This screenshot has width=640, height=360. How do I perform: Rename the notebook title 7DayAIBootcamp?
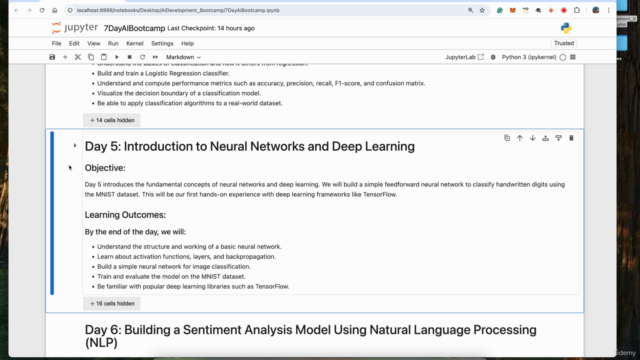click(x=134, y=28)
